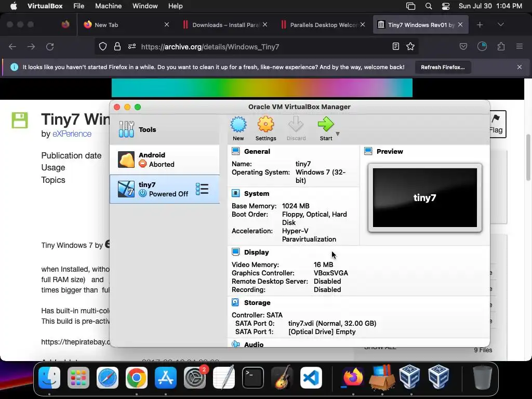Image resolution: width=532 pixels, height=399 pixels.
Task: Launch Google Chrome from the Dock
Action: 137,378
